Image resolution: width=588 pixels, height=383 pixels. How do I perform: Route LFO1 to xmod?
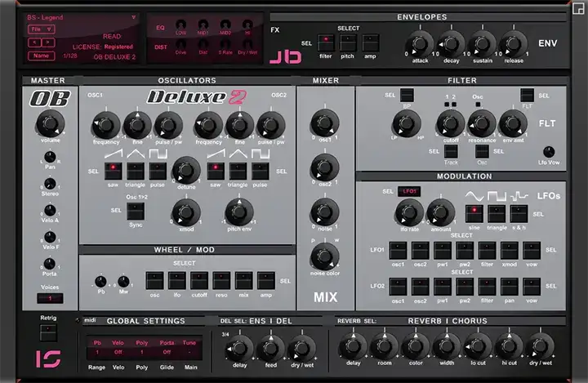[x=510, y=251]
